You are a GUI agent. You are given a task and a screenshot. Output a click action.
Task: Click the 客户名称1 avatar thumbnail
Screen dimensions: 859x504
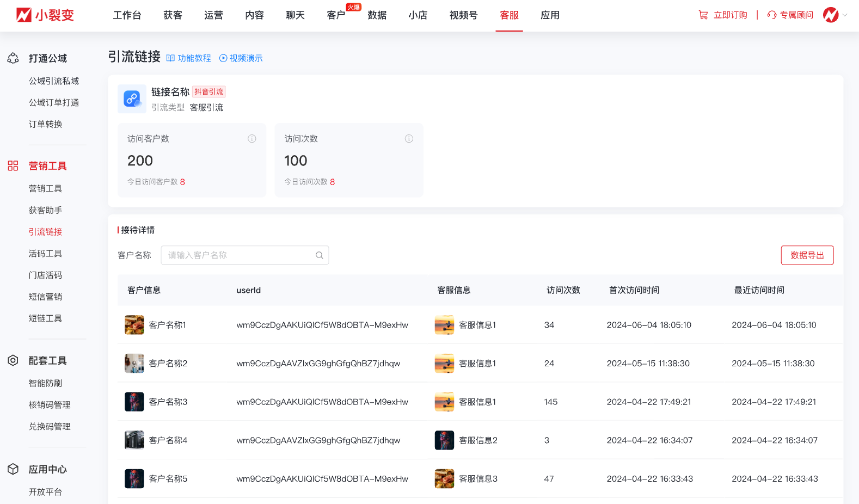pos(134,325)
